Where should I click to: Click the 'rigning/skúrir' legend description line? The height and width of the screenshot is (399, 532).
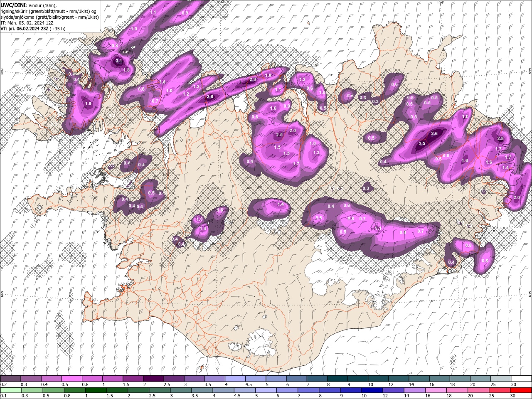point(49,11)
